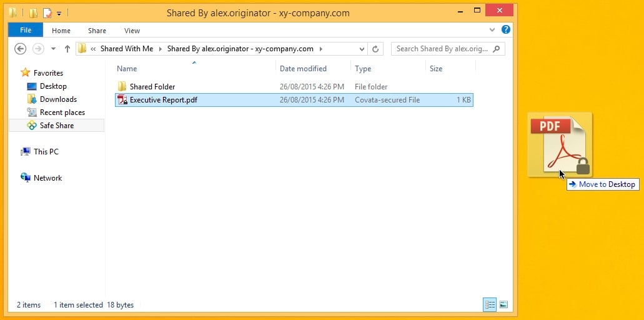
Task: Click the locked PDF icon beside Executive Report.pdf
Action: pos(122,100)
